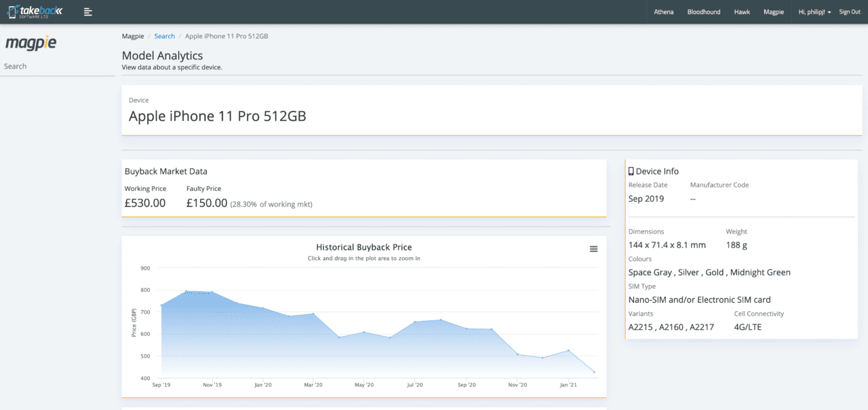Go to Hawk in the top navigation
The width and height of the screenshot is (868, 410).
(x=741, y=12)
